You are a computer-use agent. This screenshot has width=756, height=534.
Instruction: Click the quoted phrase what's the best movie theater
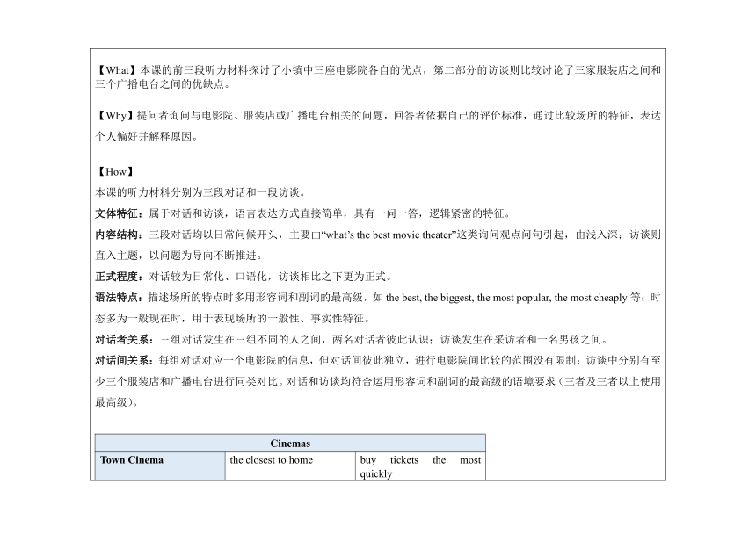pyautogui.click(x=389, y=235)
